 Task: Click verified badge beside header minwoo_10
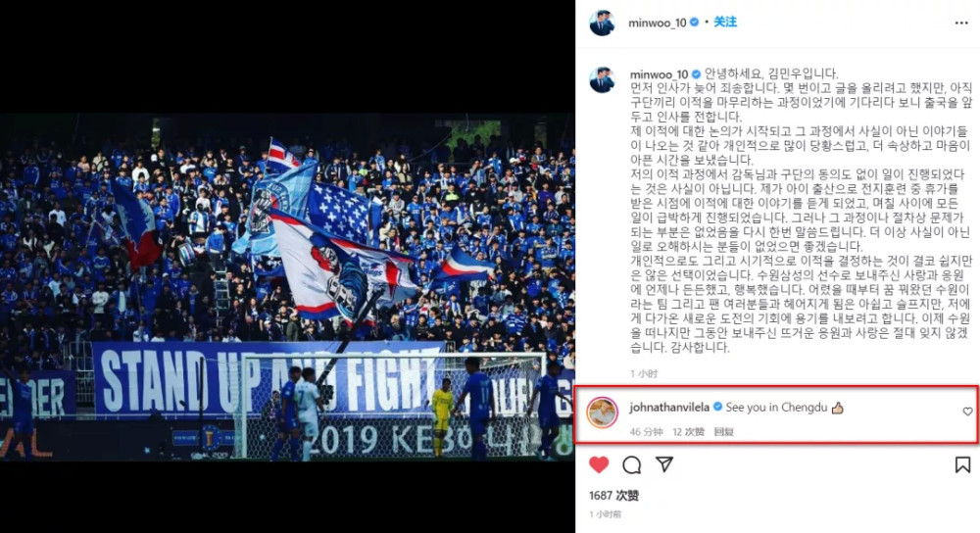pos(694,23)
